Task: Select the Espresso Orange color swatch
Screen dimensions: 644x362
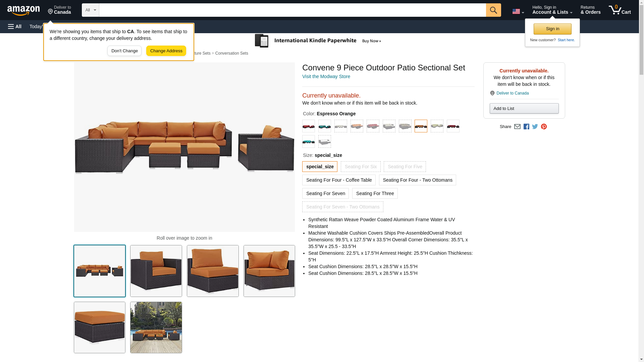Action: (x=421, y=126)
